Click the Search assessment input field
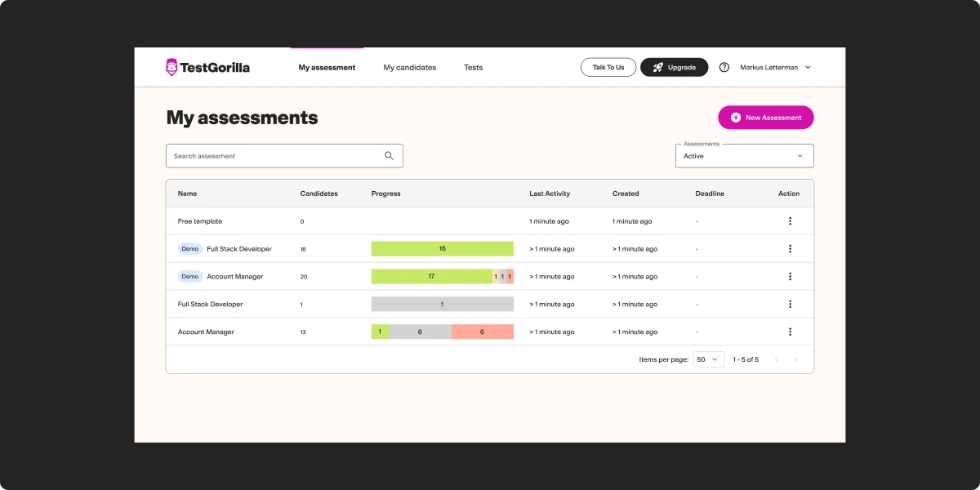 (284, 156)
